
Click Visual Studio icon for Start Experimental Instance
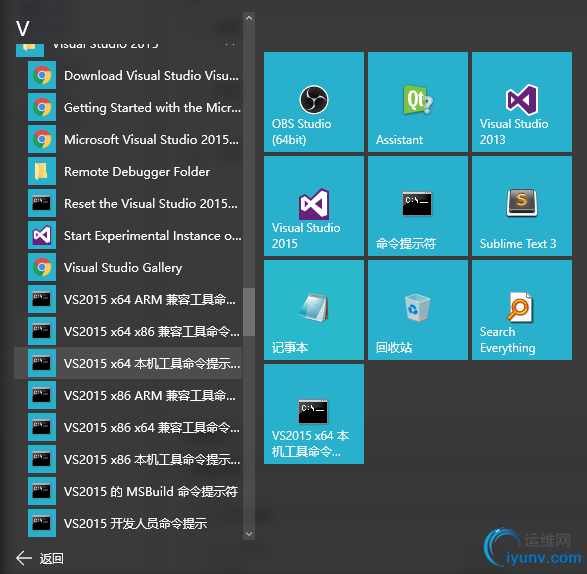pos(42,236)
